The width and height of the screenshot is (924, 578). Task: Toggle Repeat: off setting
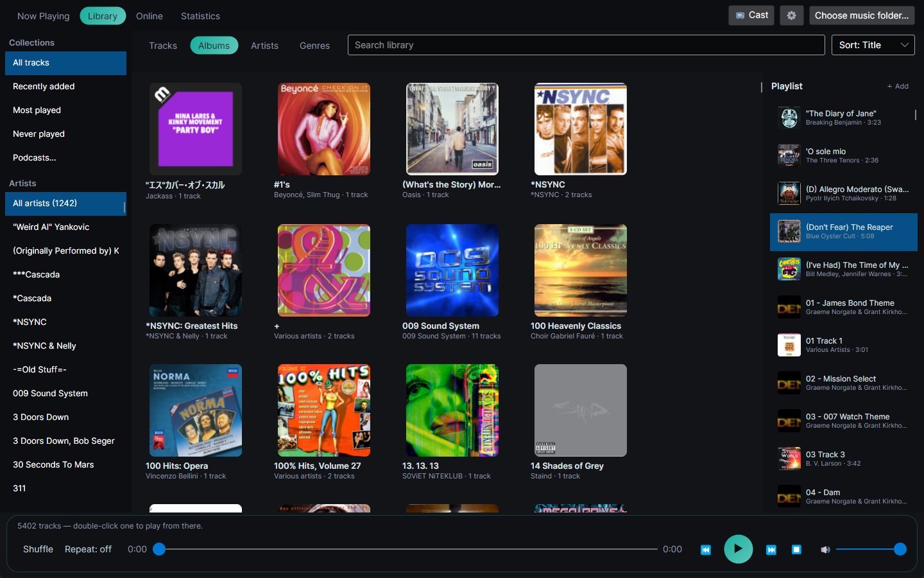(x=88, y=549)
